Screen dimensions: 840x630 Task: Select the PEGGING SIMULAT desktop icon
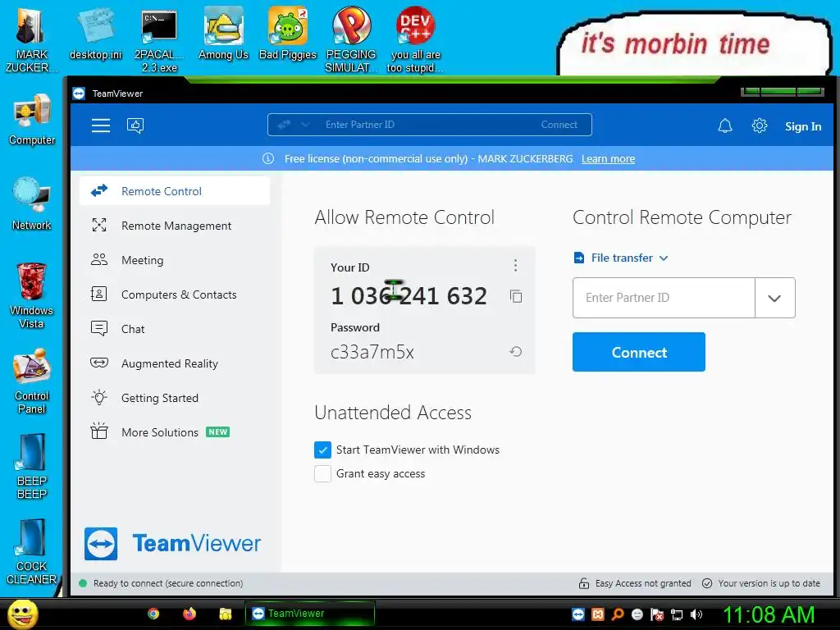click(351, 39)
